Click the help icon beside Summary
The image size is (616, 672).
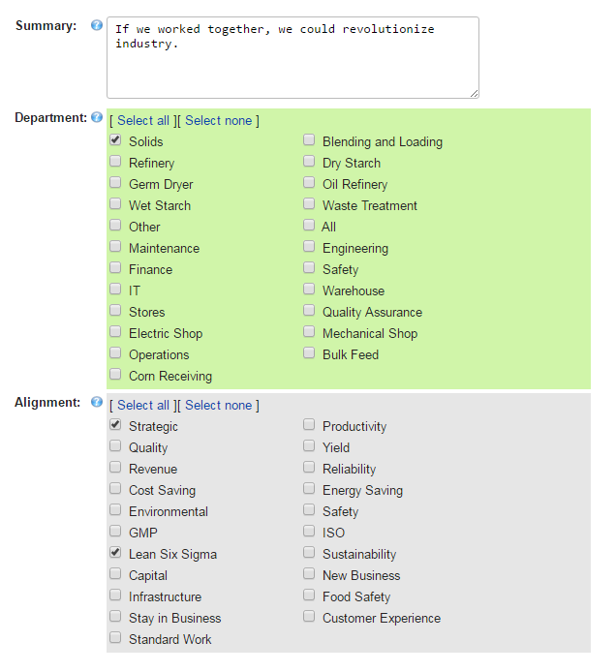97,25
